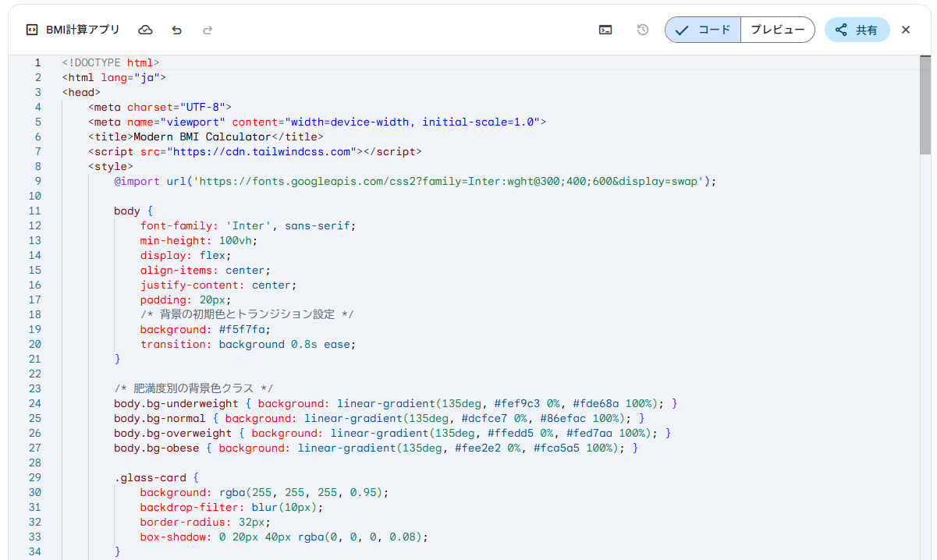
Task: Click the html lang="ja" line
Action: pyautogui.click(x=114, y=77)
